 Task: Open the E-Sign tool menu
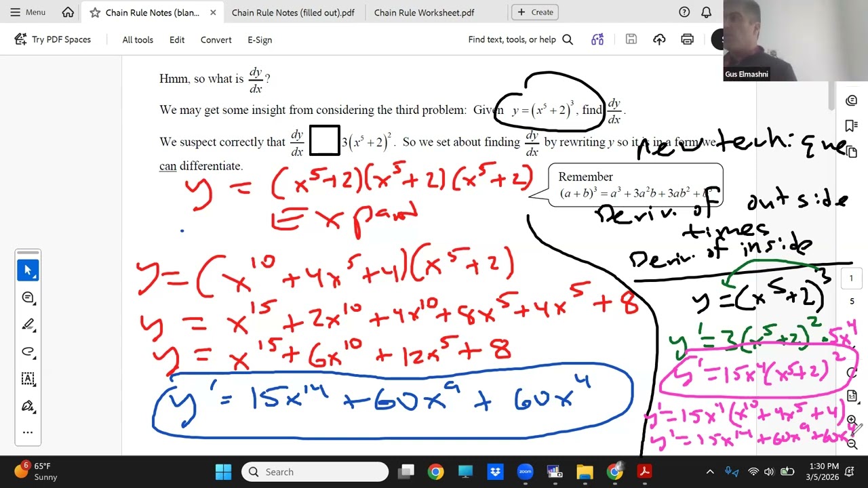click(x=260, y=40)
